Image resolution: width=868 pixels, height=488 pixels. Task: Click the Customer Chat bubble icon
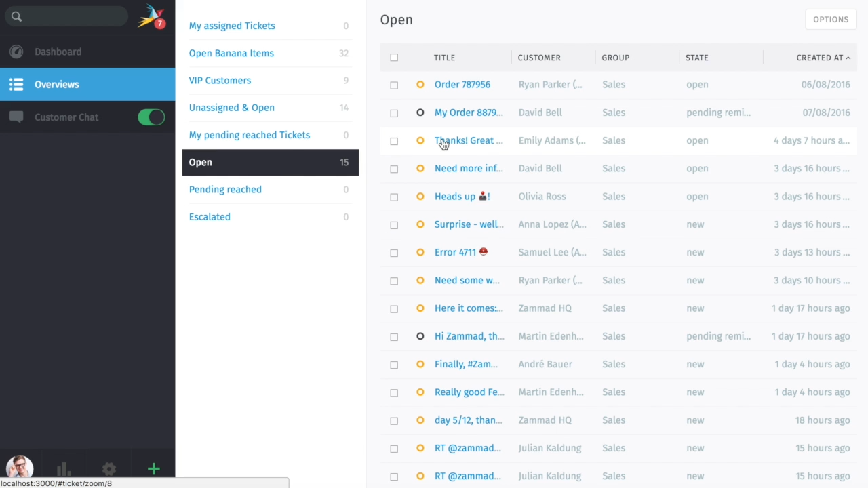pyautogui.click(x=16, y=117)
